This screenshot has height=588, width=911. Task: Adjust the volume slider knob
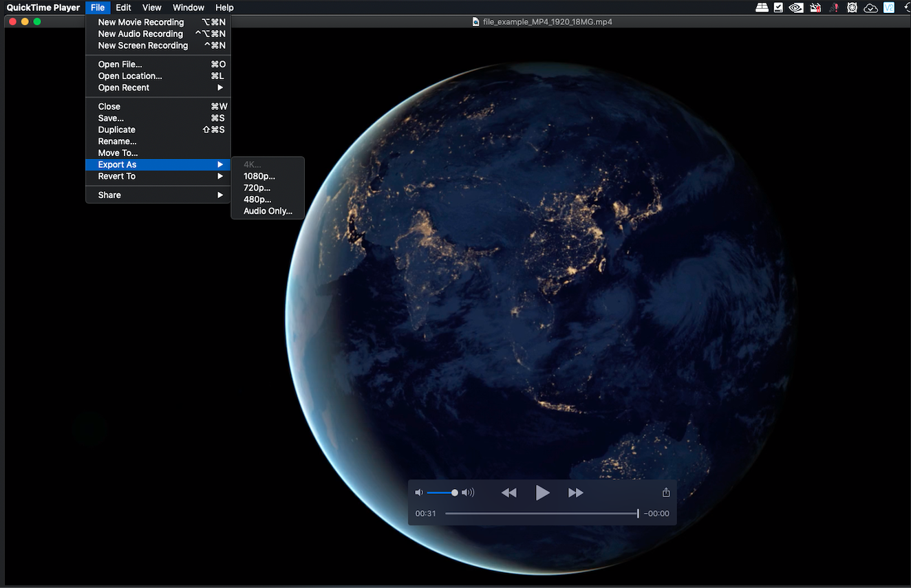pyautogui.click(x=454, y=492)
